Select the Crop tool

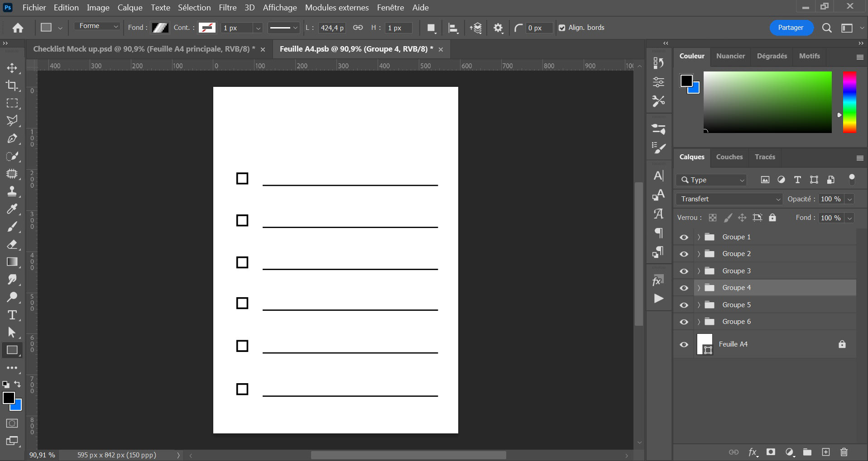tap(12, 86)
